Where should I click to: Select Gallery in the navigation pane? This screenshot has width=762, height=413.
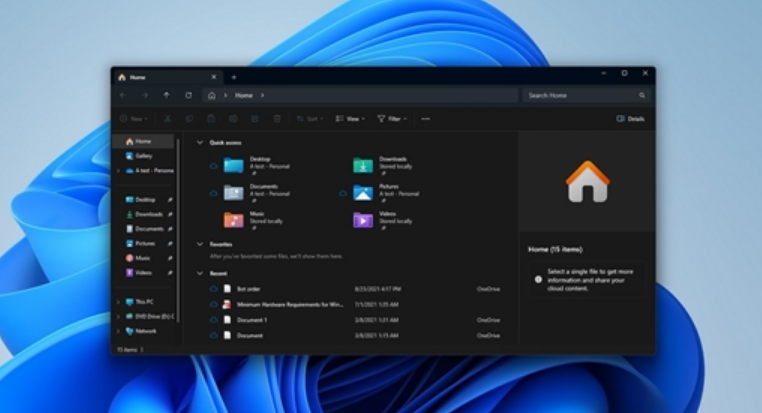click(x=143, y=156)
